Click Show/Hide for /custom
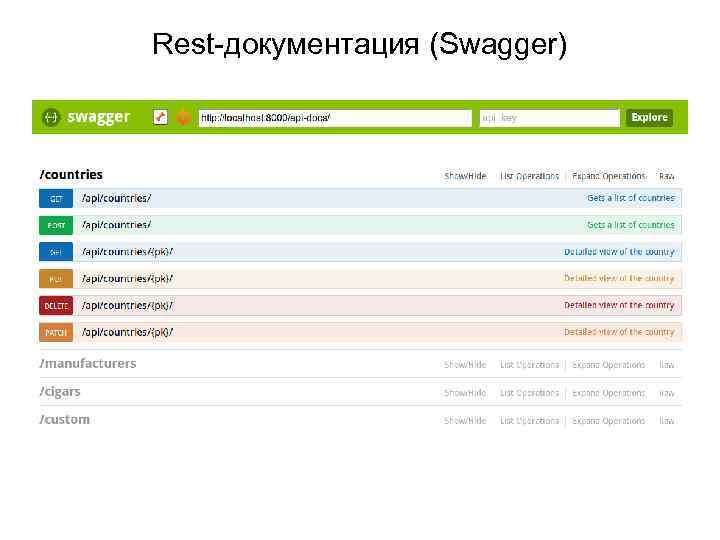This screenshot has width=720, height=540. (x=465, y=421)
